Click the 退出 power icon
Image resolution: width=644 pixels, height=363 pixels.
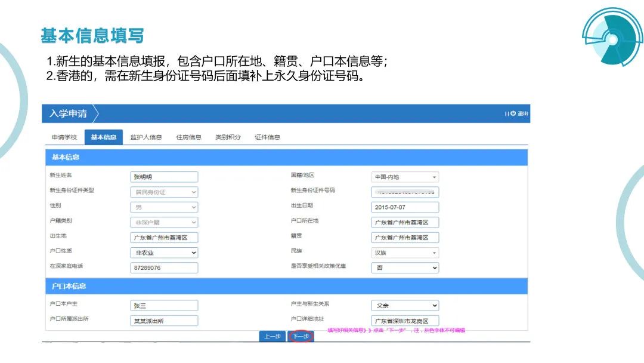(513, 113)
